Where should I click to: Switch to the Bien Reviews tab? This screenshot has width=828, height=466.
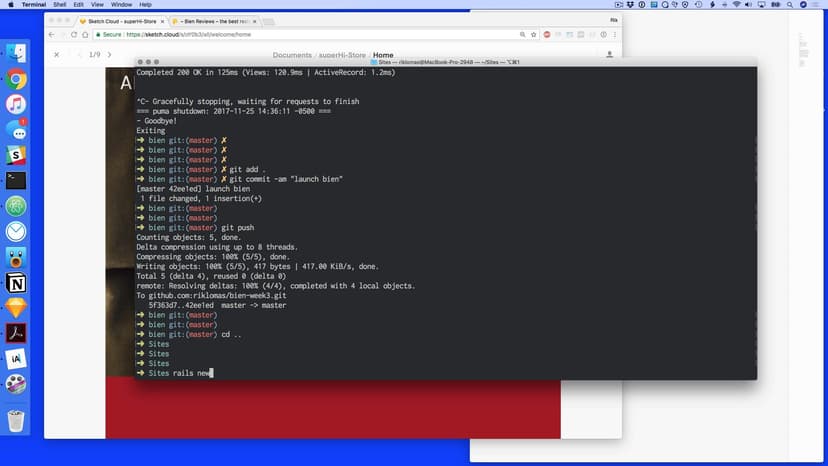click(x=215, y=20)
